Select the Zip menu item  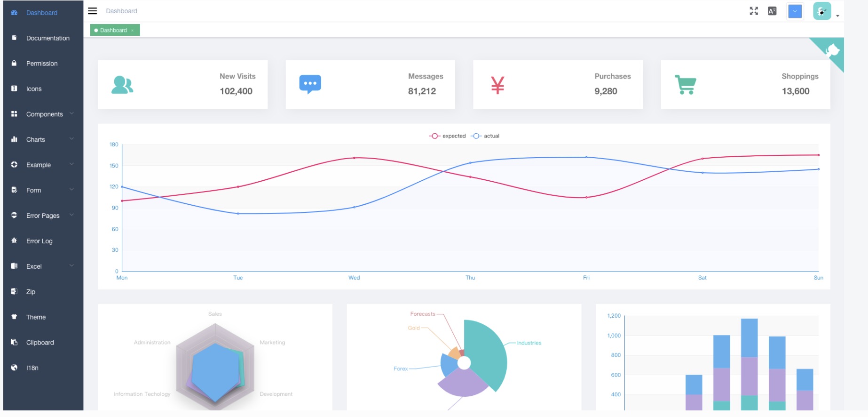43,292
